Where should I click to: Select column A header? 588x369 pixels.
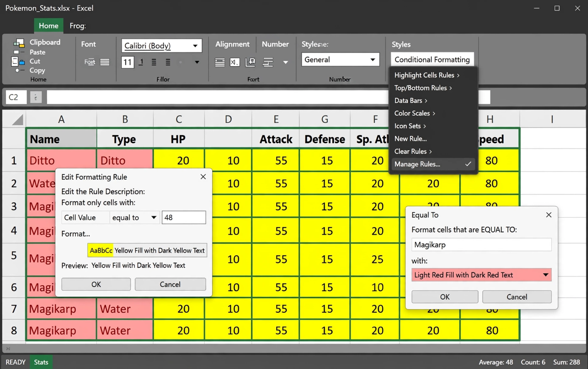[61, 120]
